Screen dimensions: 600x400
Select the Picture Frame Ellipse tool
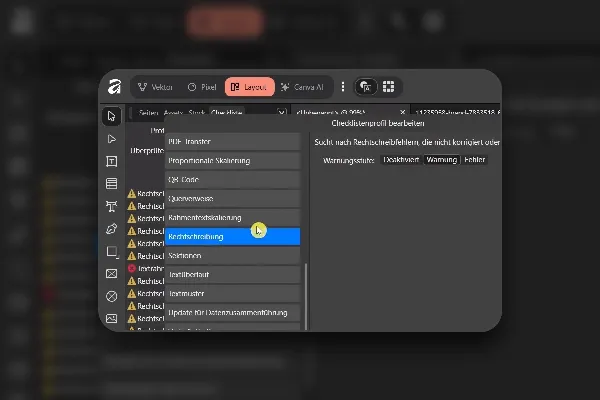coord(111,296)
